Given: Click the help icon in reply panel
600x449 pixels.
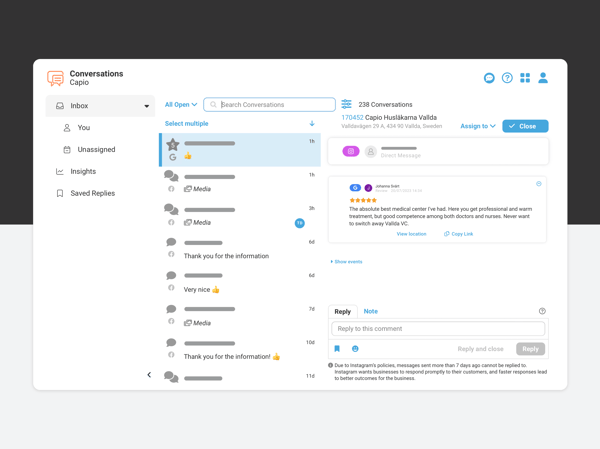Looking at the screenshot, I should 542,311.
